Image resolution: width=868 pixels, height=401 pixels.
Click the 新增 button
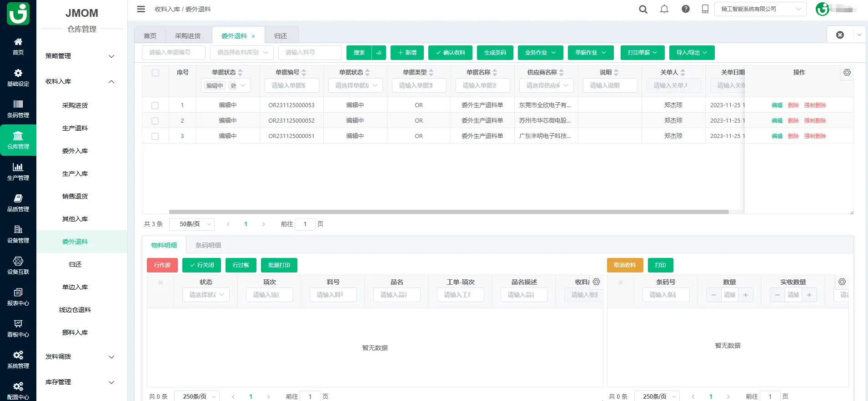coord(407,53)
